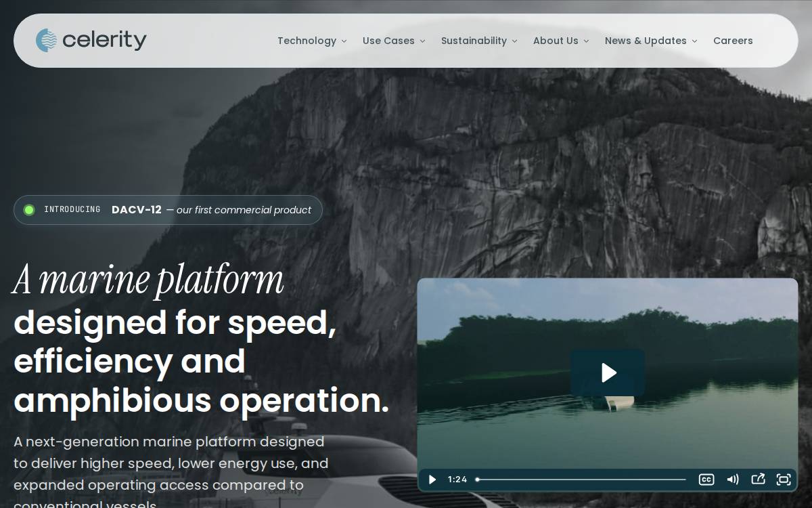Viewport: 812px width, 508px height.
Task: Expand the Use Cases chevron arrow
Action: [422, 41]
